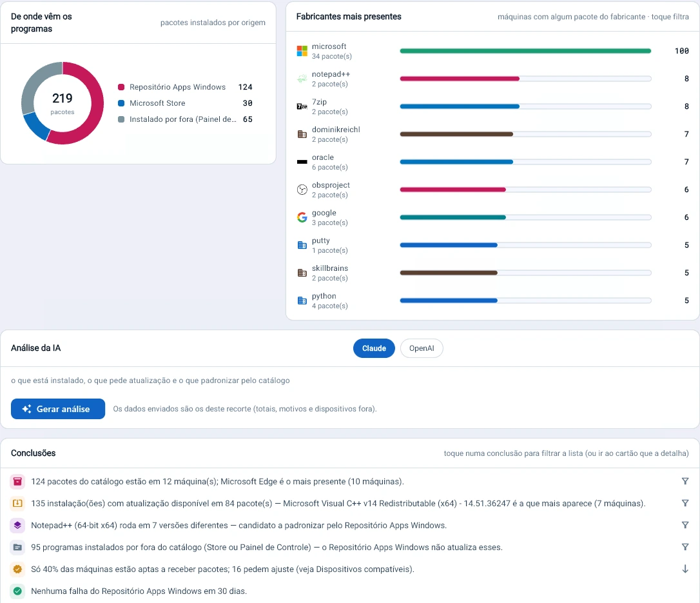Viewport: 700px width, 603px height.
Task: Click the microsoft count value 100
Action: 682,51
